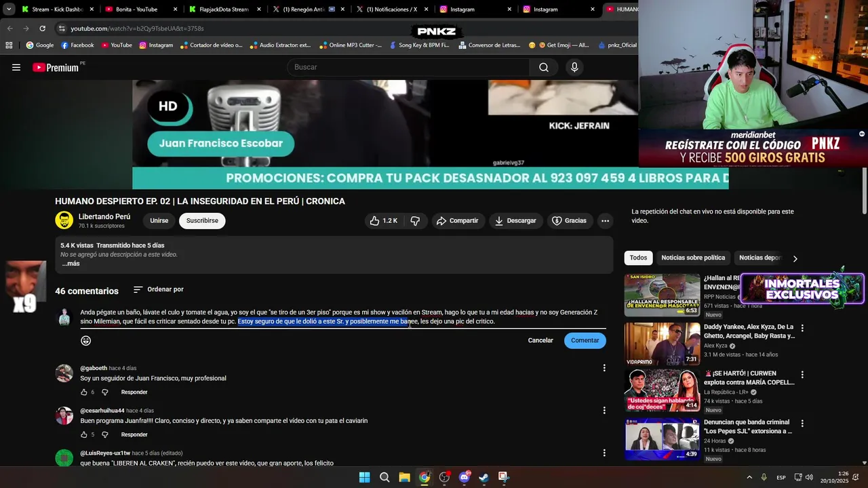This screenshot has height=488, width=868.
Task: Cancel the comment draft
Action: (540, 340)
